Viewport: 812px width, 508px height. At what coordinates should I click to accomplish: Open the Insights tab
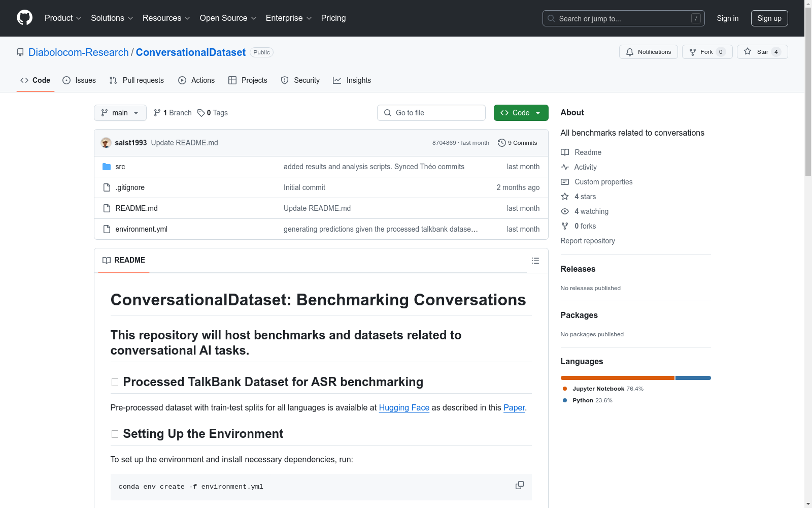pyautogui.click(x=352, y=80)
